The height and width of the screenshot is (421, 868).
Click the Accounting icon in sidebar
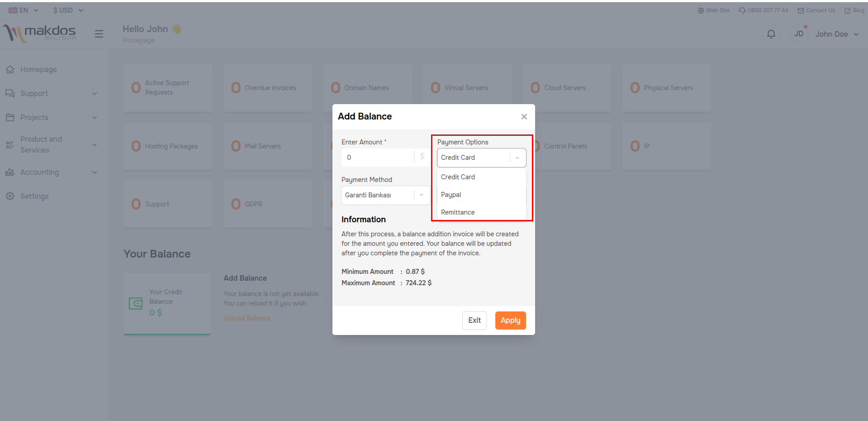click(x=10, y=172)
